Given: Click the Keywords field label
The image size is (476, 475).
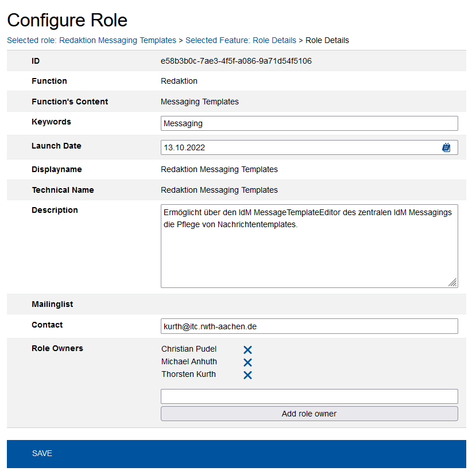Looking at the screenshot, I should [51, 122].
